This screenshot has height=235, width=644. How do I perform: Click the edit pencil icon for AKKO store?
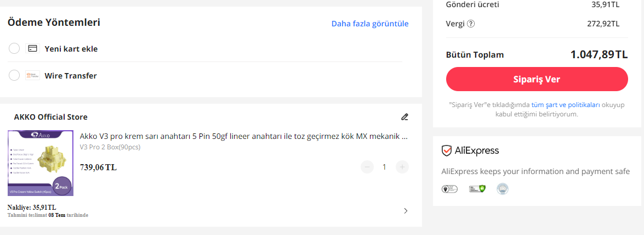(x=404, y=117)
